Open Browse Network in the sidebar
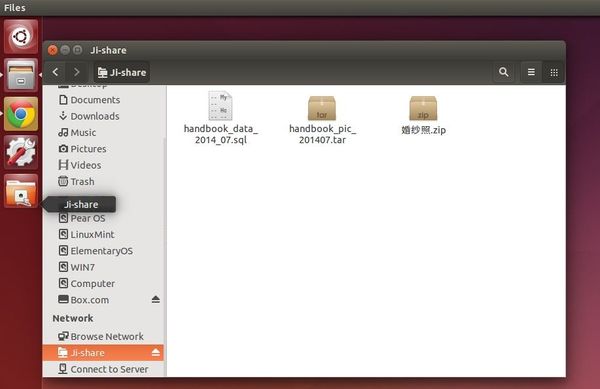 coord(104,337)
